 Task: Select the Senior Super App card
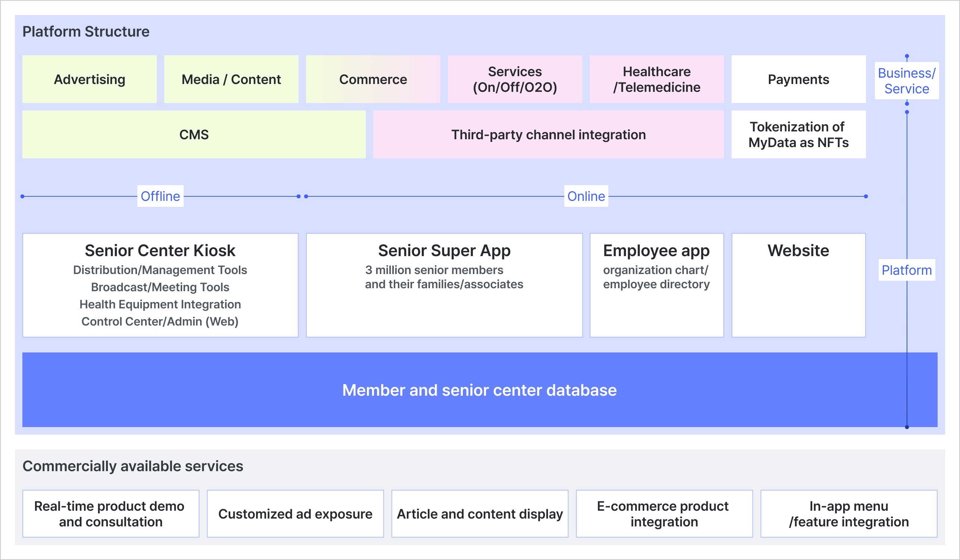tap(444, 285)
